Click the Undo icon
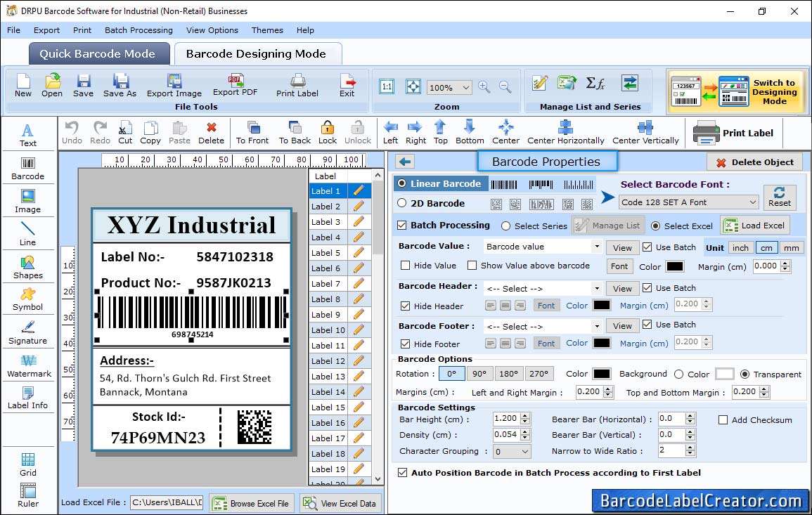Screen dimensions: 812x515 [72, 133]
